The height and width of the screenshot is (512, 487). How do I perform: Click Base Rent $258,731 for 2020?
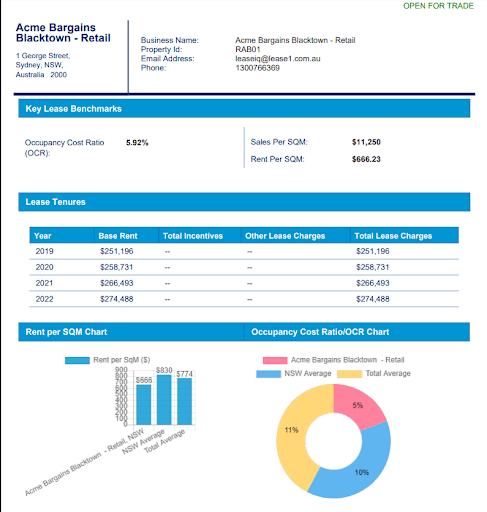(117, 267)
